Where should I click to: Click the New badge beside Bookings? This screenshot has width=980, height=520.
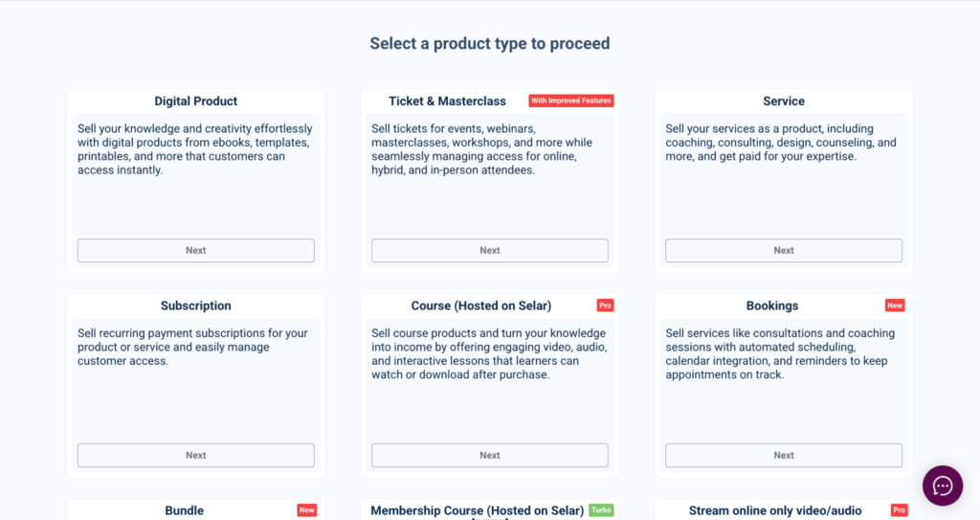(894, 305)
